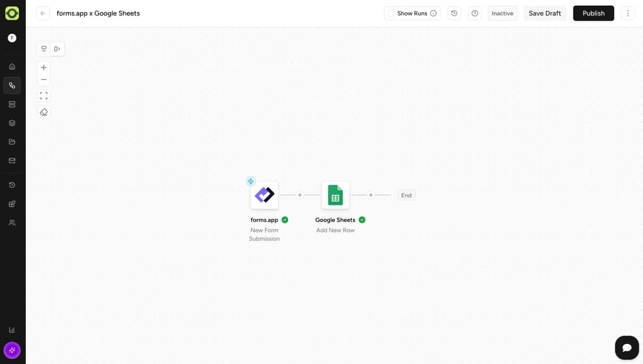The height and width of the screenshot is (364, 643).
Task: Click the green app logo in sidebar
Action: coord(12,13)
